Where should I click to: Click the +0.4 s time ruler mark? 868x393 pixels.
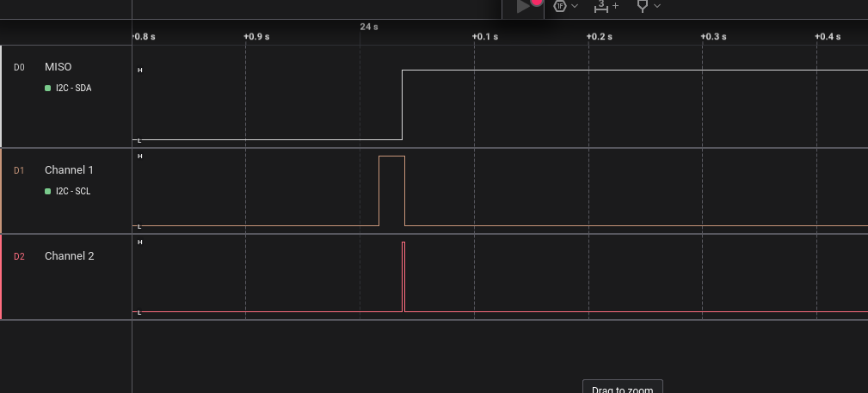point(828,36)
